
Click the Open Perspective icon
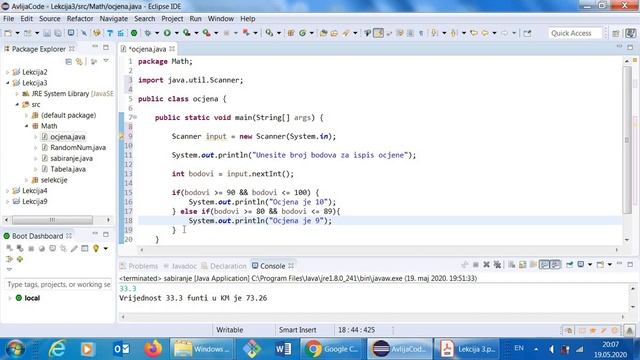pyautogui.click(x=616, y=33)
